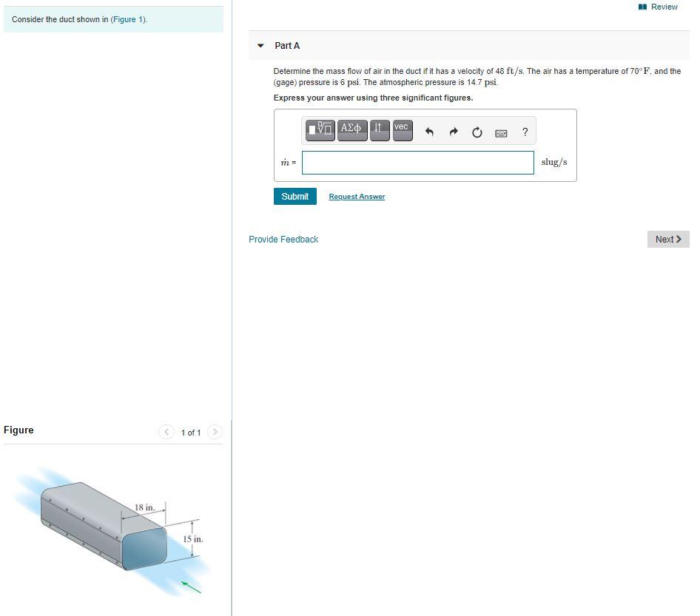Open the Greek symbols ΑΣφ palette
This screenshot has height=616, width=700.
pyautogui.click(x=351, y=129)
